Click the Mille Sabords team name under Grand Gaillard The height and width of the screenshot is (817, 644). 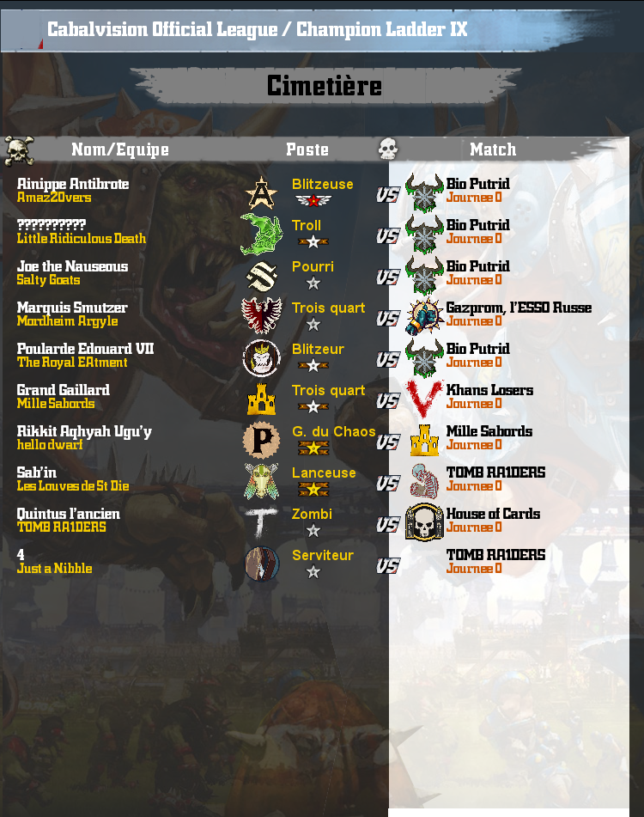point(56,403)
